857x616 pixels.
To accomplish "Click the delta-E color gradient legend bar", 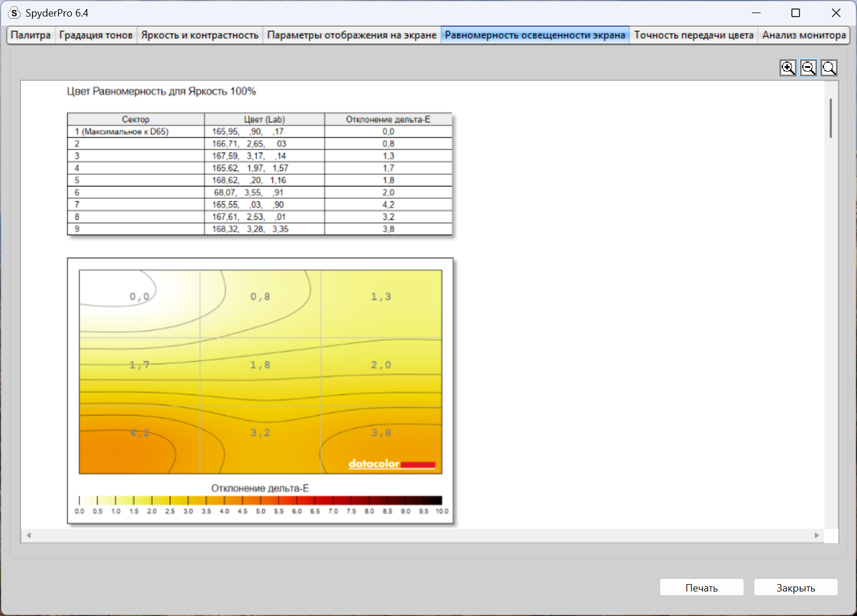I will (x=261, y=500).
